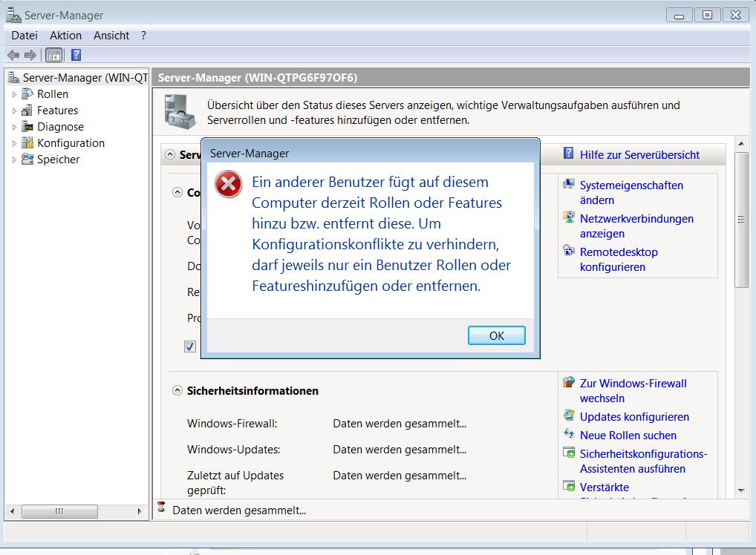Expand the Features tree node
This screenshot has width=756, height=555.
pos(14,111)
